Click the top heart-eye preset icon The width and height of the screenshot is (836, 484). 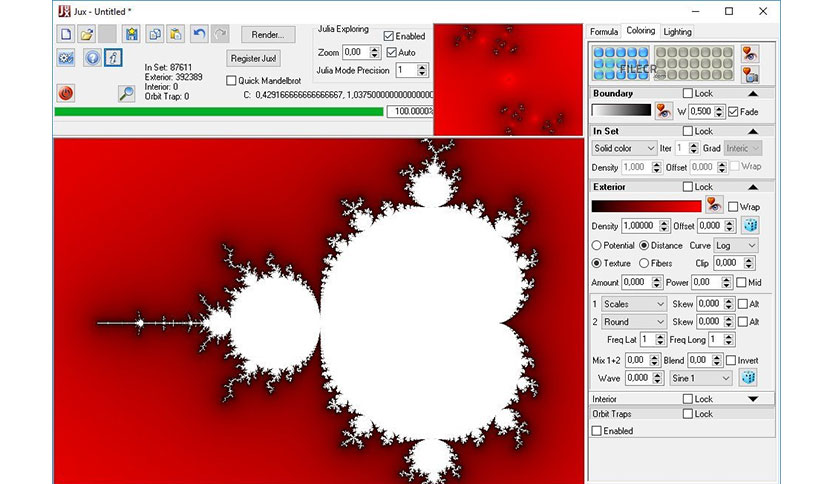pos(751,53)
